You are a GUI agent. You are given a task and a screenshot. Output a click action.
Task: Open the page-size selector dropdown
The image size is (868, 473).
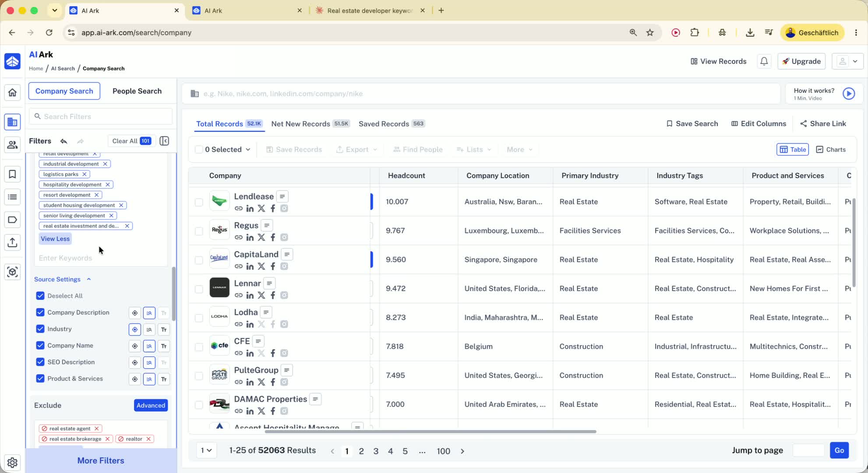coord(206,450)
